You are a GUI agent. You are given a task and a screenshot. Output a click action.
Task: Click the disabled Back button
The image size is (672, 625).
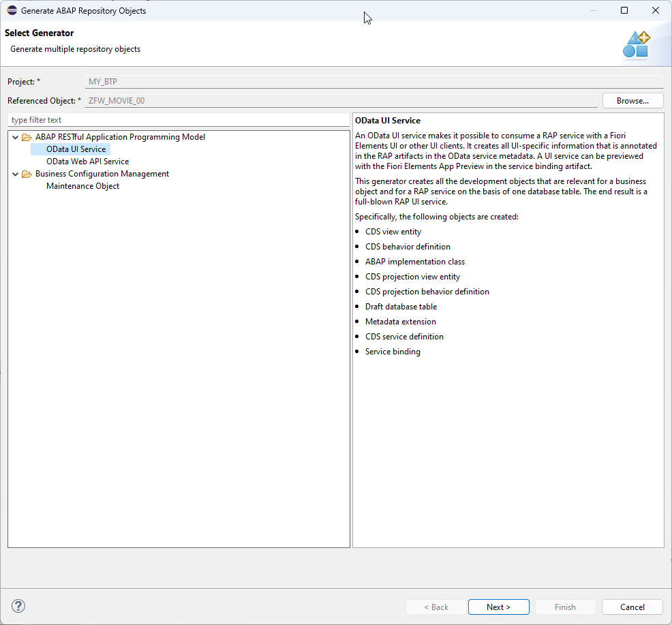(x=436, y=607)
